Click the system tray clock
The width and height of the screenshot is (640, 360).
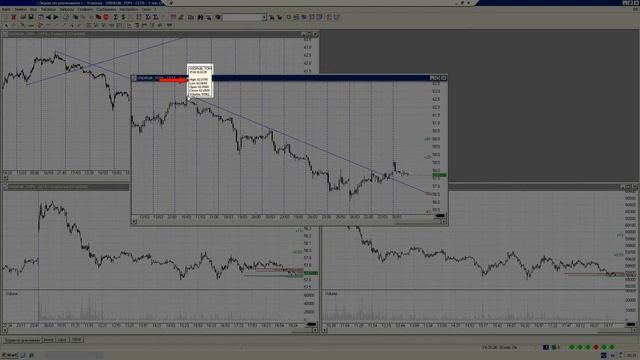[632, 356]
